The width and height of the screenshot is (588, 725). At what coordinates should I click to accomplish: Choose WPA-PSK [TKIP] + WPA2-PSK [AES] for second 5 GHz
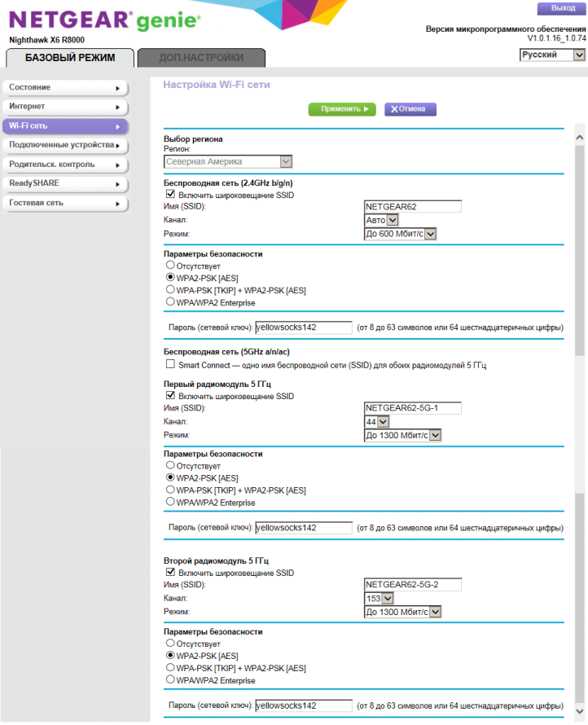(170, 667)
